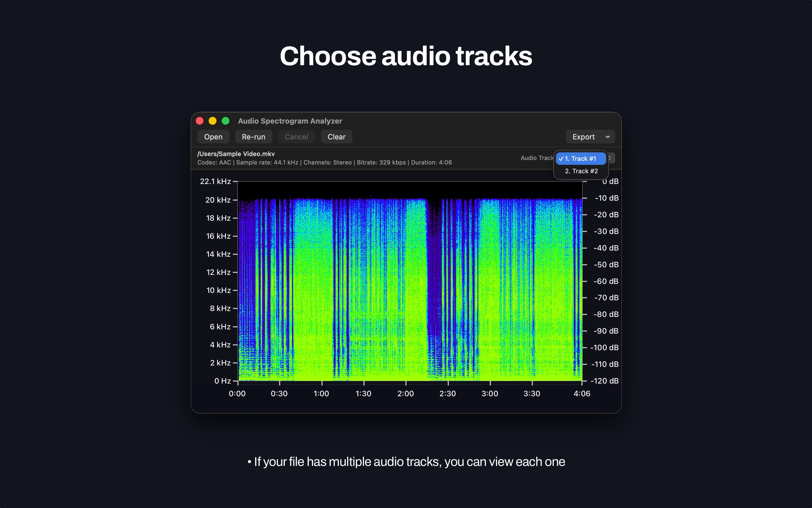The width and height of the screenshot is (812, 508).
Task: Click the -60 dB scale label
Action: coord(606,281)
